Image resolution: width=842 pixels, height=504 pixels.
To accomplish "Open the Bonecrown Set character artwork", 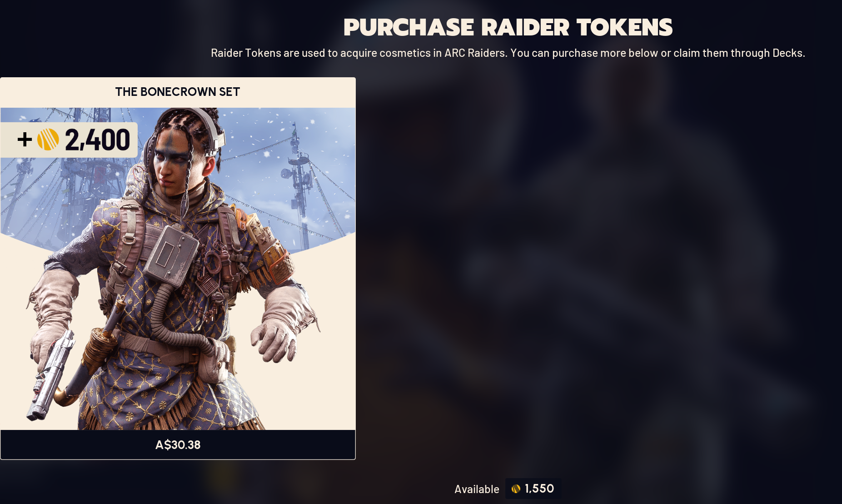I will tap(178, 269).
